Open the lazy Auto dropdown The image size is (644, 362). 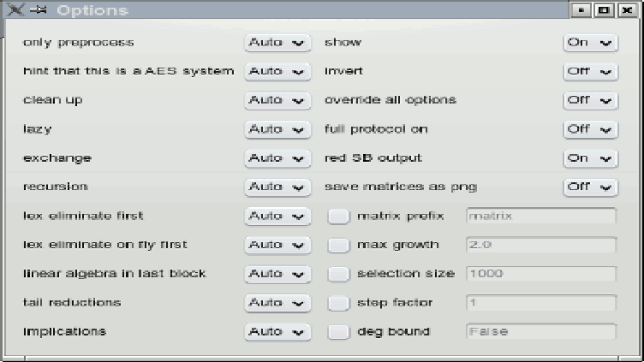click(277, 130)
